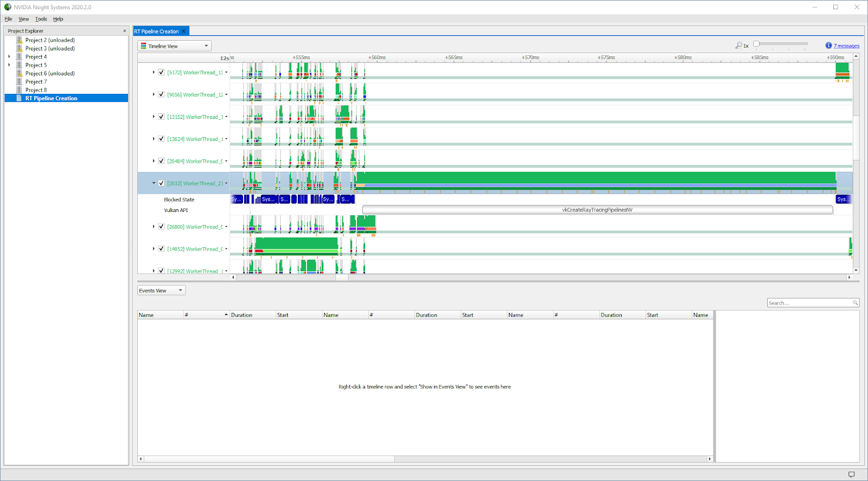Select the Blocked State row label
This screenshot has width=868, height=481.
click(179, 200)
